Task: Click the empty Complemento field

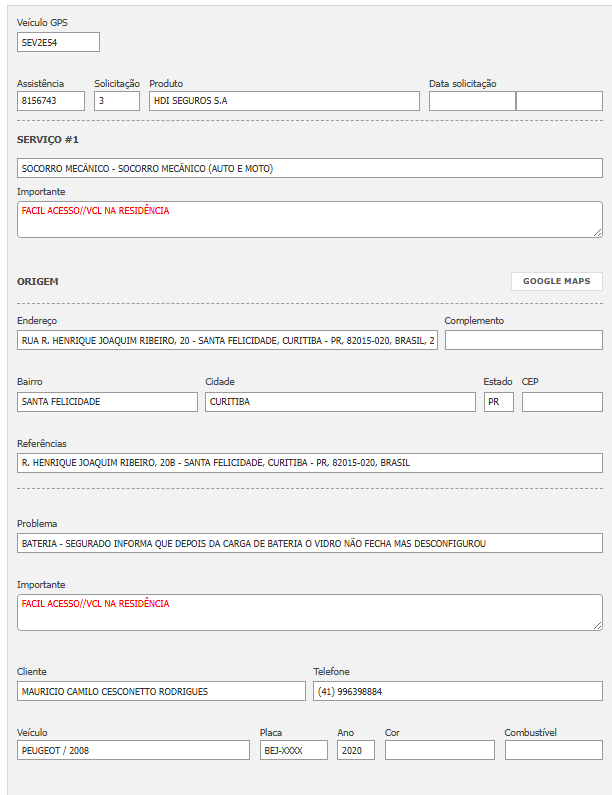Action: (523, 340)
